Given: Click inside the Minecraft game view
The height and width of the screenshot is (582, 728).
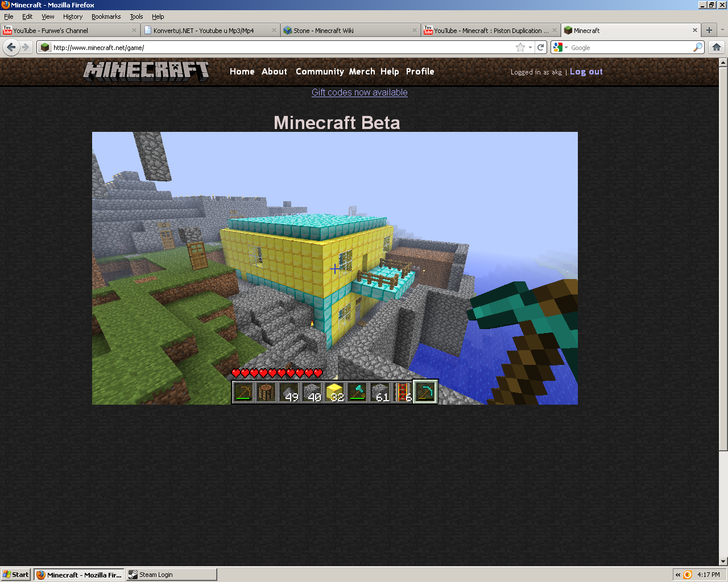Looking at the screenshot, I should click(335, 268).
